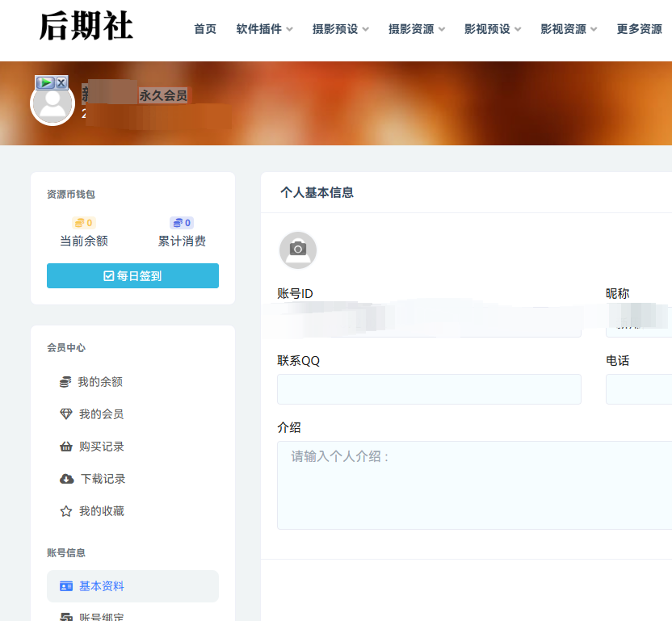Image resolution: width=672 pixels, height=621 pixels.
Task: Open 购买记录 page
Action: point(102,447)
